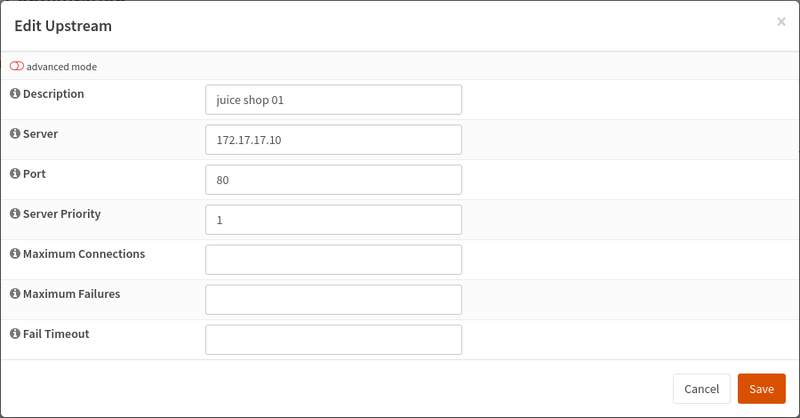Focus the empty Fail Timeout field
The width and height of the screenshot is (800, 418).
(x=333, y=340)
